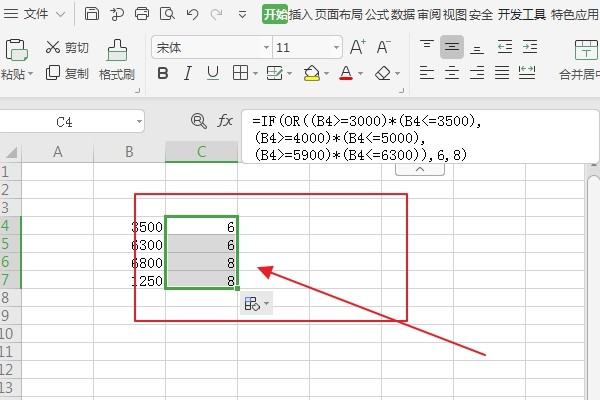Viewport: 600px width, 400px height.
Task: Open the 插入 tab
Action: pos(301,15)
